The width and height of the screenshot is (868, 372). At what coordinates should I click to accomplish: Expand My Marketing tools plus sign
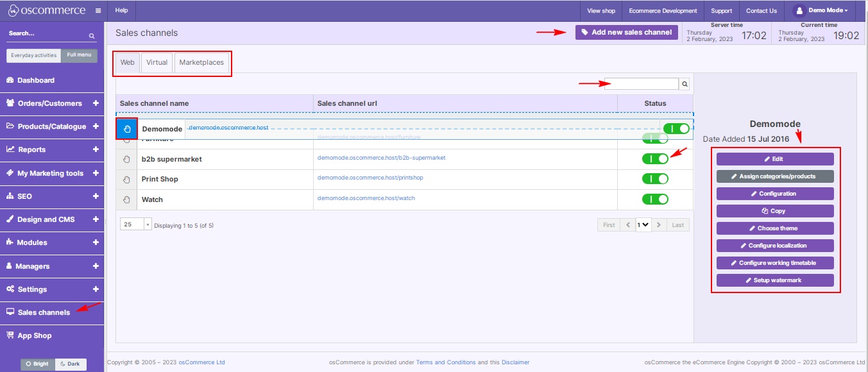point(96,173)
